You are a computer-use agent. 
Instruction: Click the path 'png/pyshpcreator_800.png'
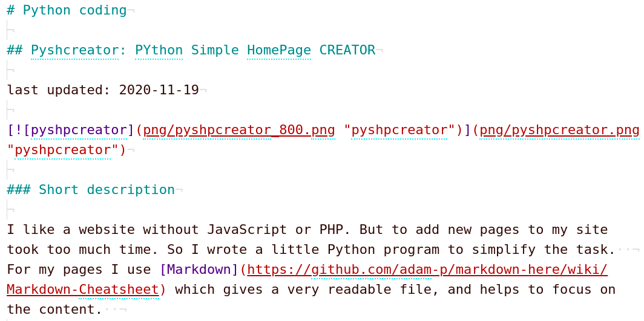(x=239, y=131)
